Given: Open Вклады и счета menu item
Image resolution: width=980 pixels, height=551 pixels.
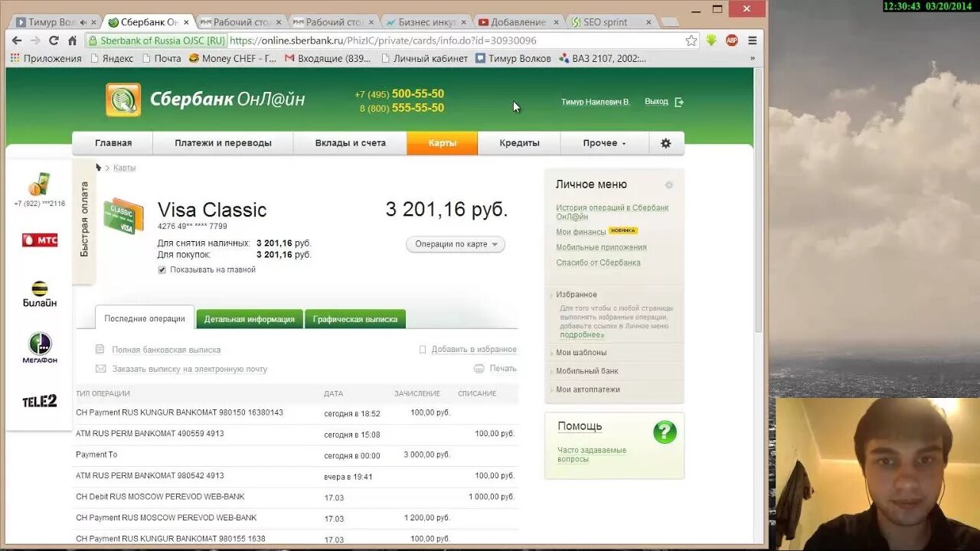Looking at the screenshot, I should (351, 143).
